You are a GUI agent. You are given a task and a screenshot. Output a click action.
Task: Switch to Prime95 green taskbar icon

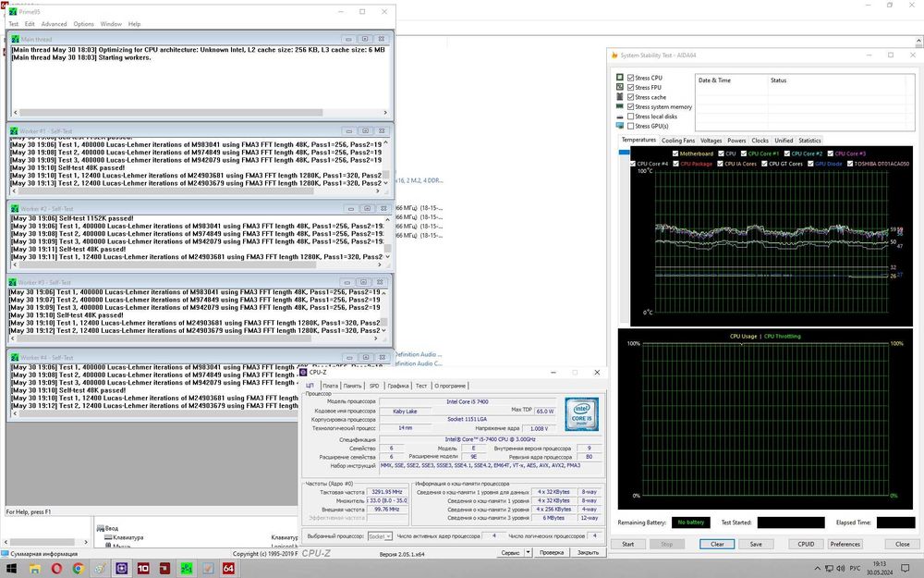(x=187, y=569)
